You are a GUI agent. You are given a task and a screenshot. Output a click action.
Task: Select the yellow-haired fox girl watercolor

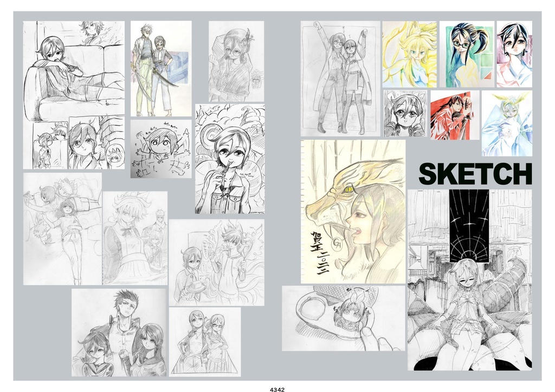pos(410,54)
